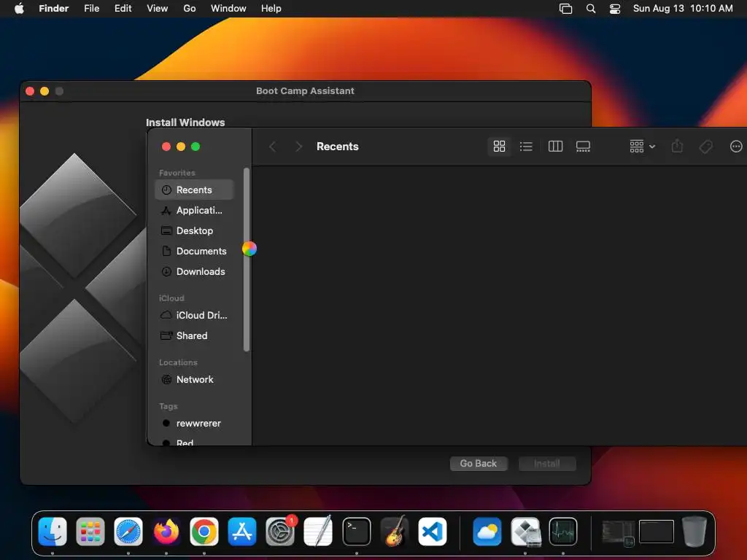The image size is (747, 560).
Task: Open Applications in the Finder sidebar
Action: 194,210
